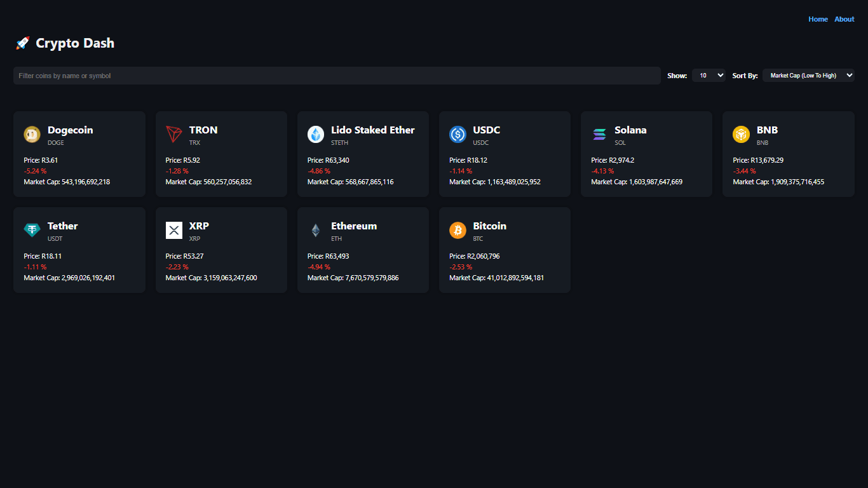
Task: Go to the Home page link
Action: pos(818,19)
